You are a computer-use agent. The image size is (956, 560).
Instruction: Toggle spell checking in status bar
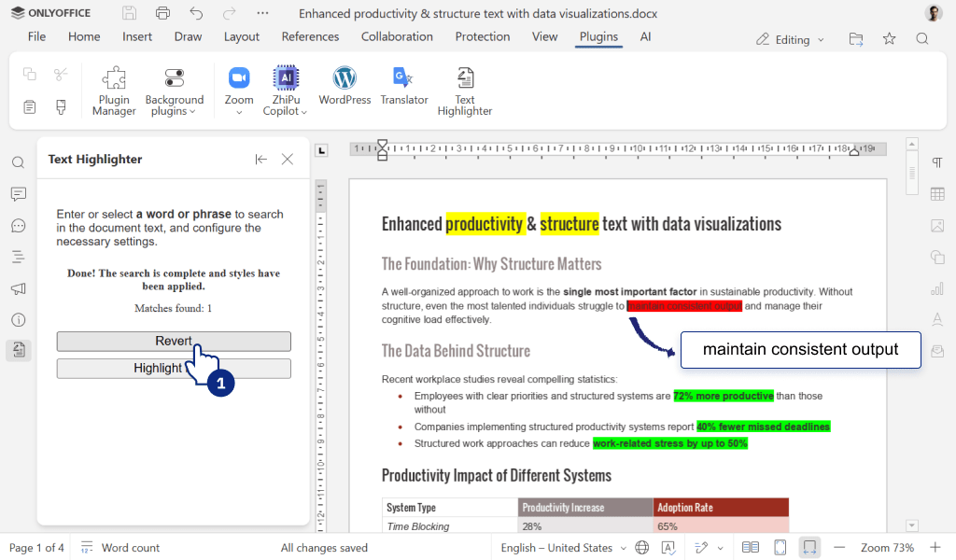[669, 548]
